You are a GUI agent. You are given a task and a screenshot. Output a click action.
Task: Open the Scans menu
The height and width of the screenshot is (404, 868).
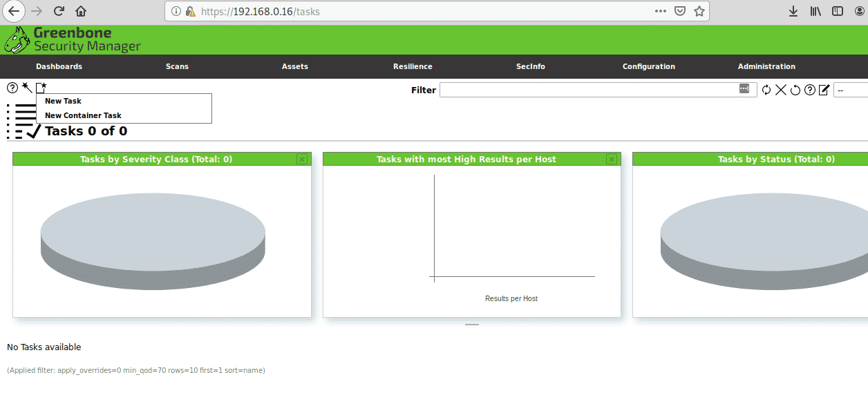pos(177,66)
